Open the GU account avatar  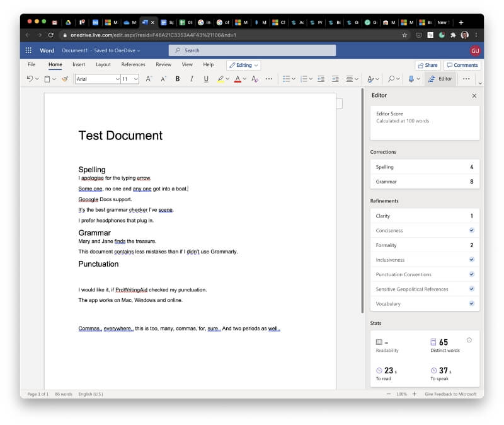[x=475, y=50]
